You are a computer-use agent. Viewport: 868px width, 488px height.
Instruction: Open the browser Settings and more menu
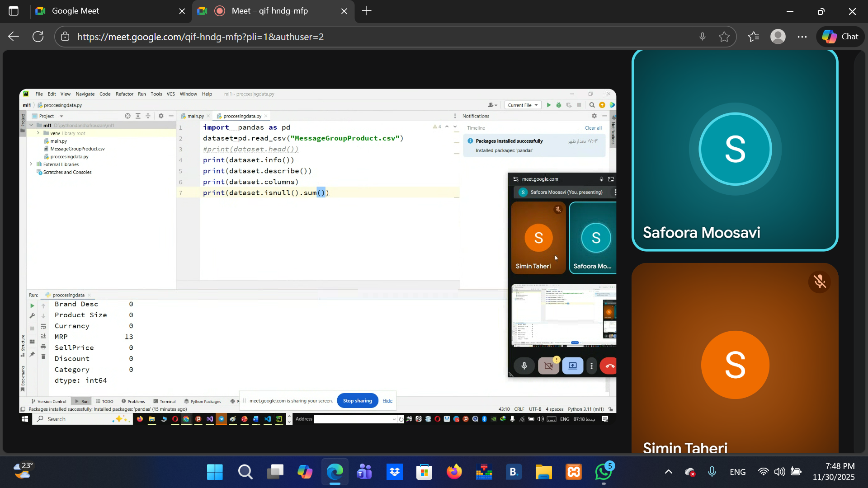[802, 37]
